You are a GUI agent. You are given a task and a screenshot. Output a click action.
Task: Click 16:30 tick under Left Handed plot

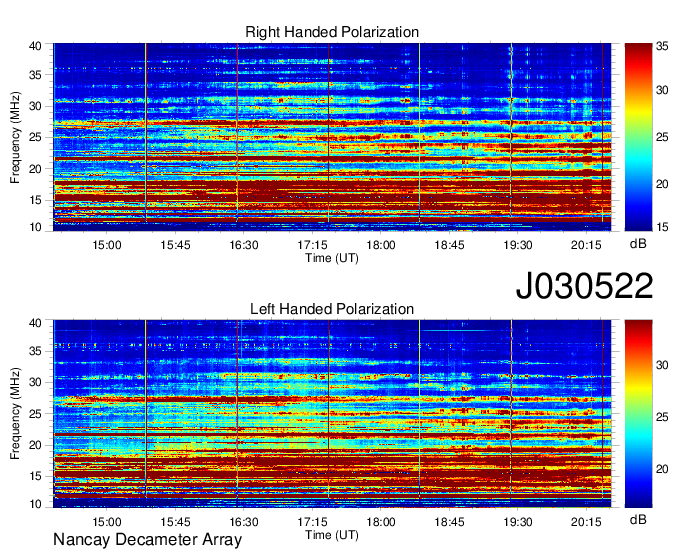click(244, 522)
